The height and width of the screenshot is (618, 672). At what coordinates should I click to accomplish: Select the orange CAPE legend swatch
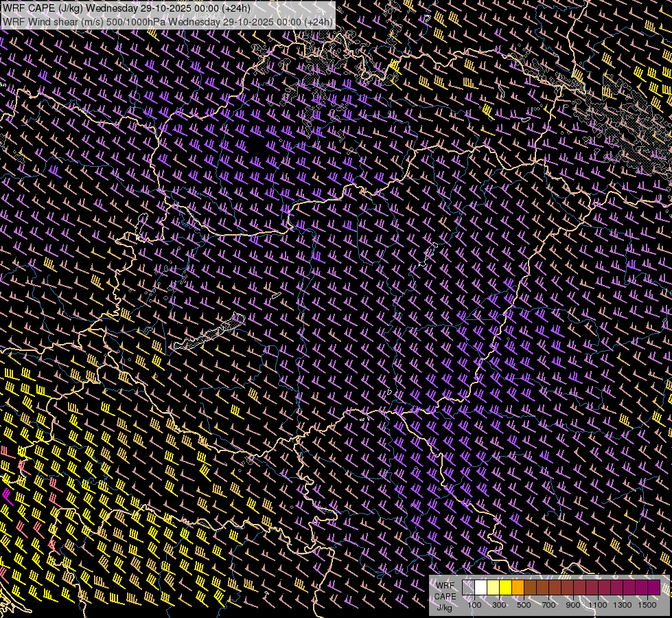518,588
